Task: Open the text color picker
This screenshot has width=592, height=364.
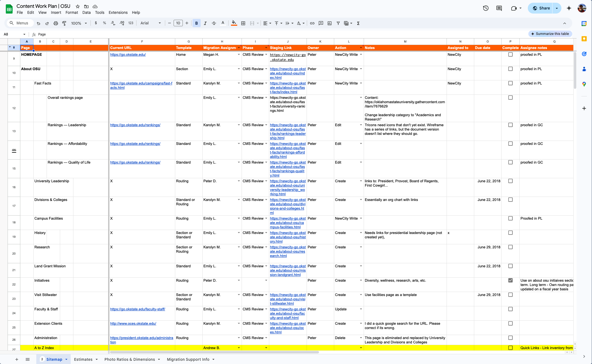Action: pos(223,23)
